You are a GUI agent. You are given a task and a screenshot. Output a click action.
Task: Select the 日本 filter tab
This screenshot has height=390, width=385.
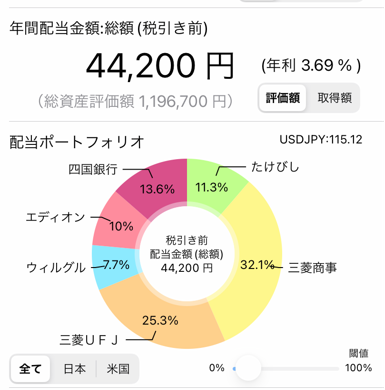(x=75, y=369)
